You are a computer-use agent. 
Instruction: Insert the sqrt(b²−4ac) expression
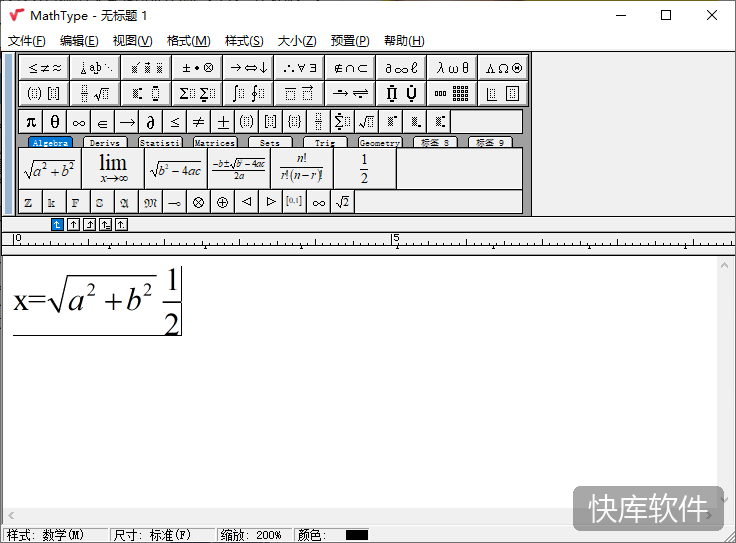(x=176, y=169)
